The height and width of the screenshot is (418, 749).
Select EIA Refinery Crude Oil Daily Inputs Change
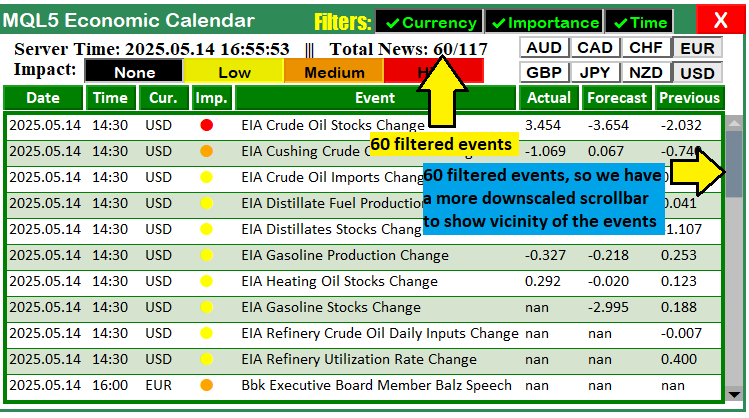tap(380, 333)
